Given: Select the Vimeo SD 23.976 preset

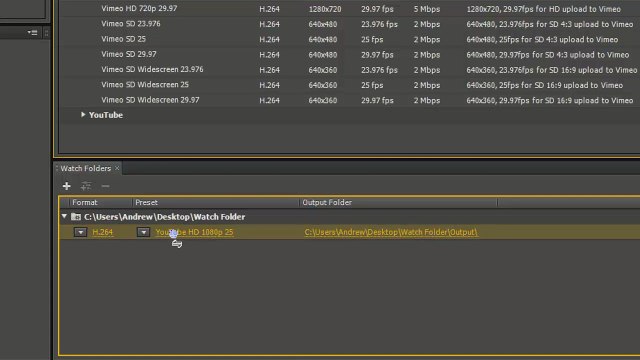Looking at the screenshot, I should [x=131, y=24].
